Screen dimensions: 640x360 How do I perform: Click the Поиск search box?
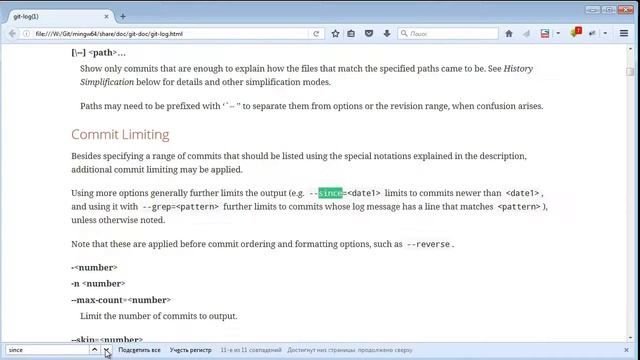[x=448, y=34]
